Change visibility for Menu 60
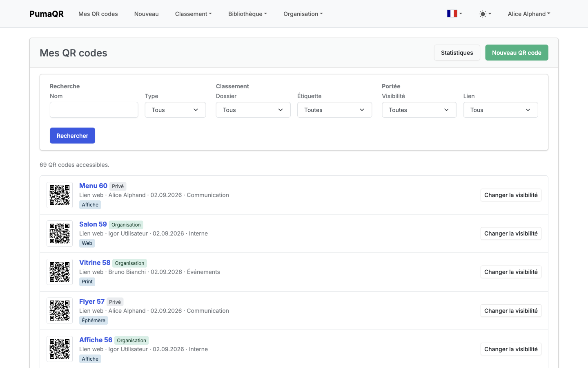This screenshot has height=368, width=588. point(511,195)
